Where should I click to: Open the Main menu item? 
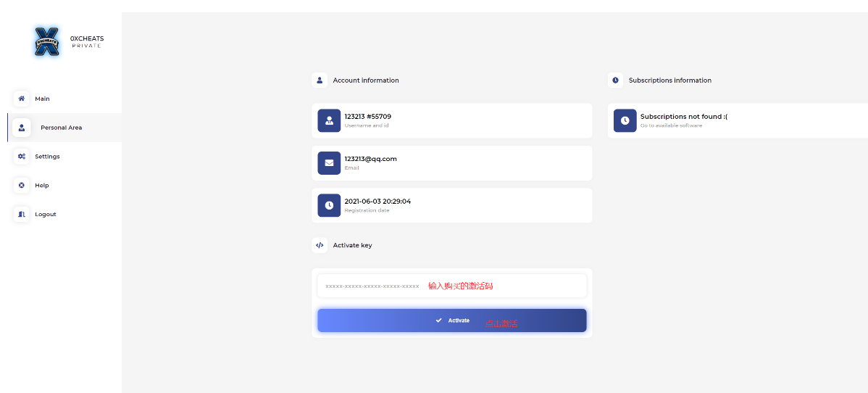(x=42, y=99)
